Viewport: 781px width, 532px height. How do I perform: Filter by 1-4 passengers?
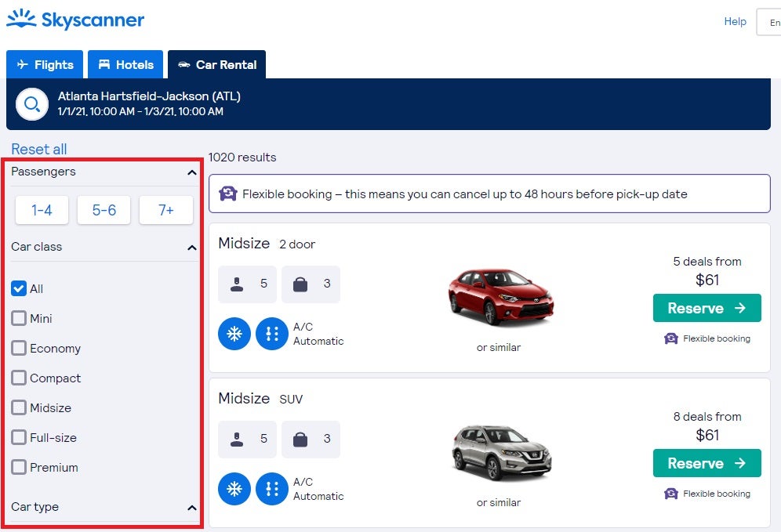point(42,210)
